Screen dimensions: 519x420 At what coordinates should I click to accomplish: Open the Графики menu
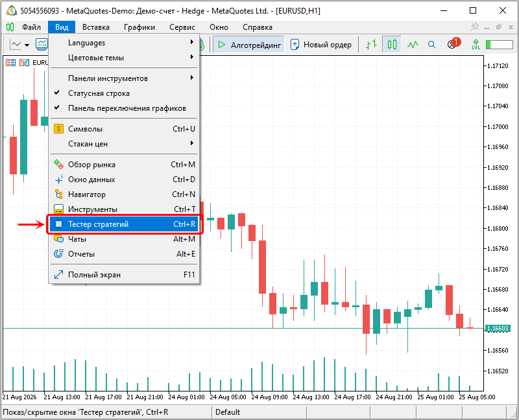click(139, 27)
